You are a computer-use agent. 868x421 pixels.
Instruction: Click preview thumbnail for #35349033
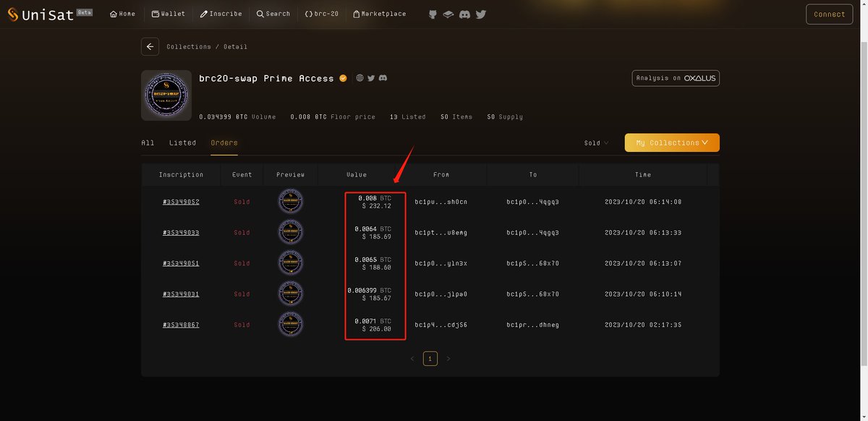291,232
